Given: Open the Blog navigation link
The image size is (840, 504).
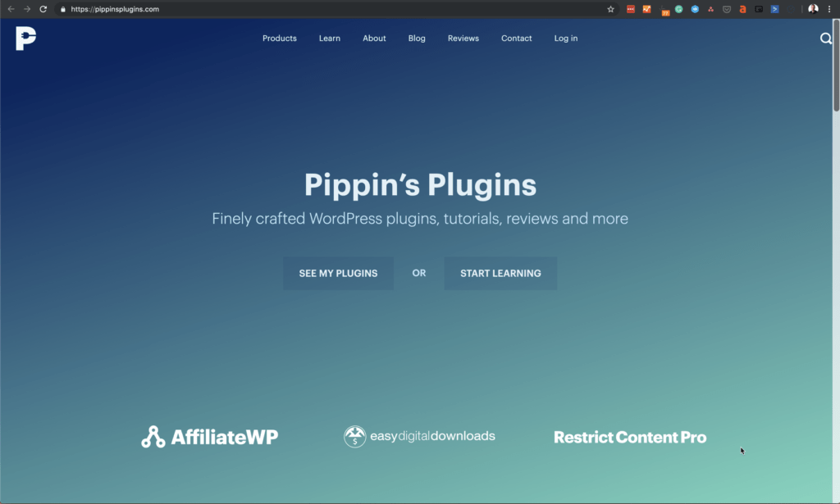Looking at the screenshot, I should (417, 39).
